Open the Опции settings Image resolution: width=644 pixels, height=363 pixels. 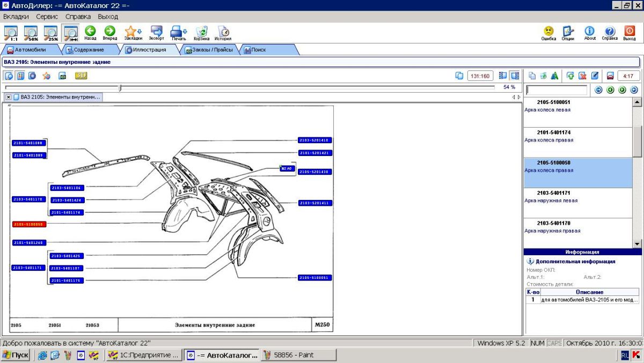point(568,33)
